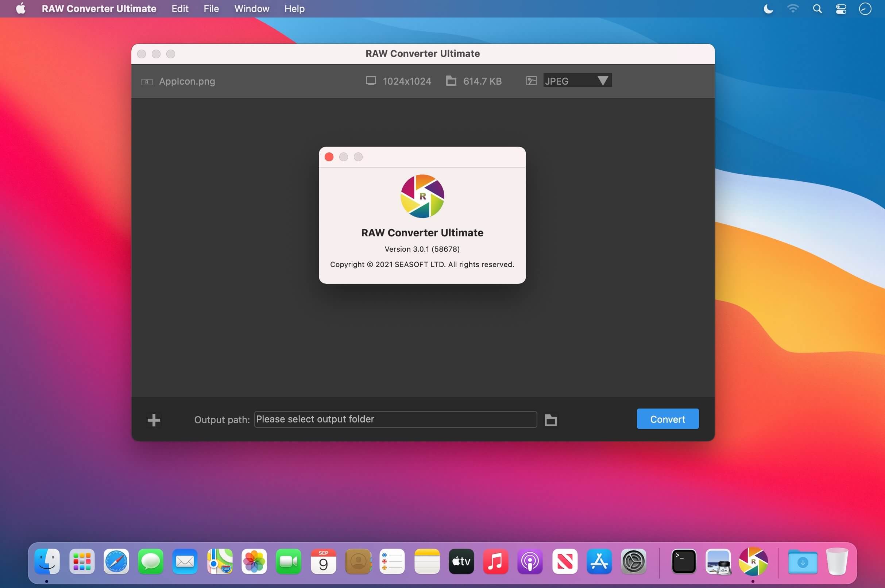Image resolution: width=885 pixels, height=588 pixels.
Task: Click RAW Converter Ultimate icon in Dock
Action: pos(753,561)
